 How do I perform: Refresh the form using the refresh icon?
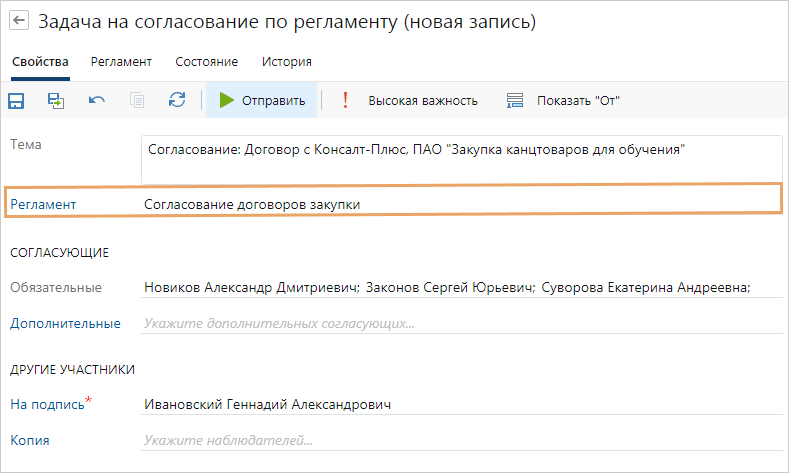[x=177, y=100]
